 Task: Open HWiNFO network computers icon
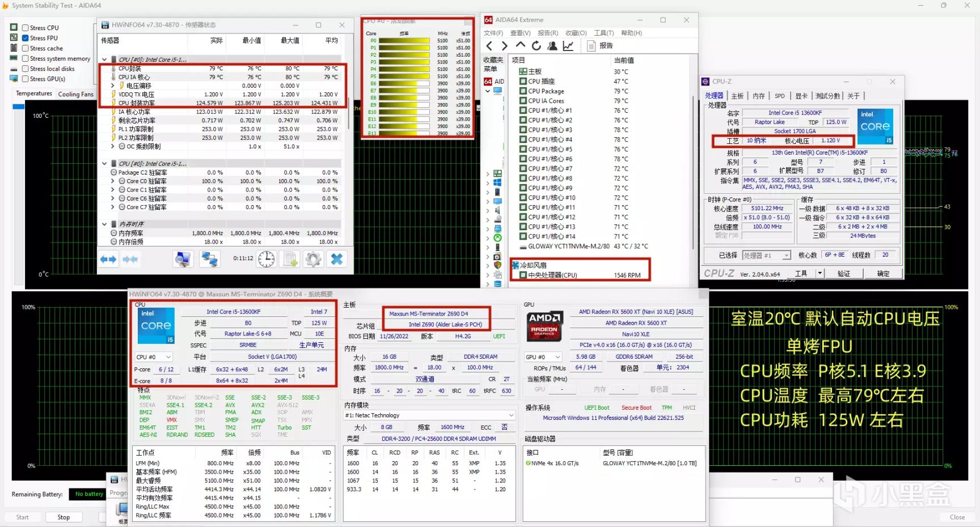210,259
